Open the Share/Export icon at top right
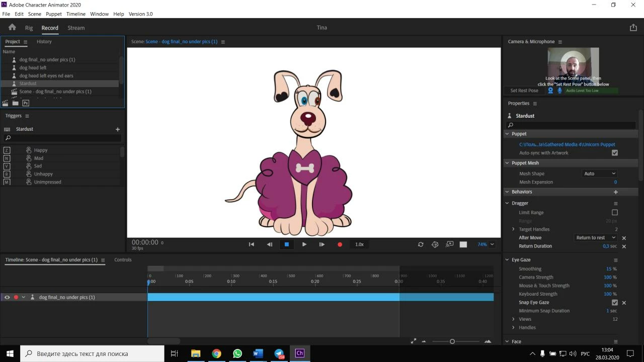 [x=633, y=28]
